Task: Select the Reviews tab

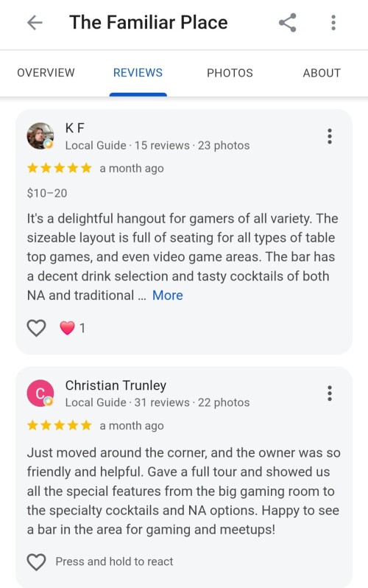Action: click(x=138, y=73)
